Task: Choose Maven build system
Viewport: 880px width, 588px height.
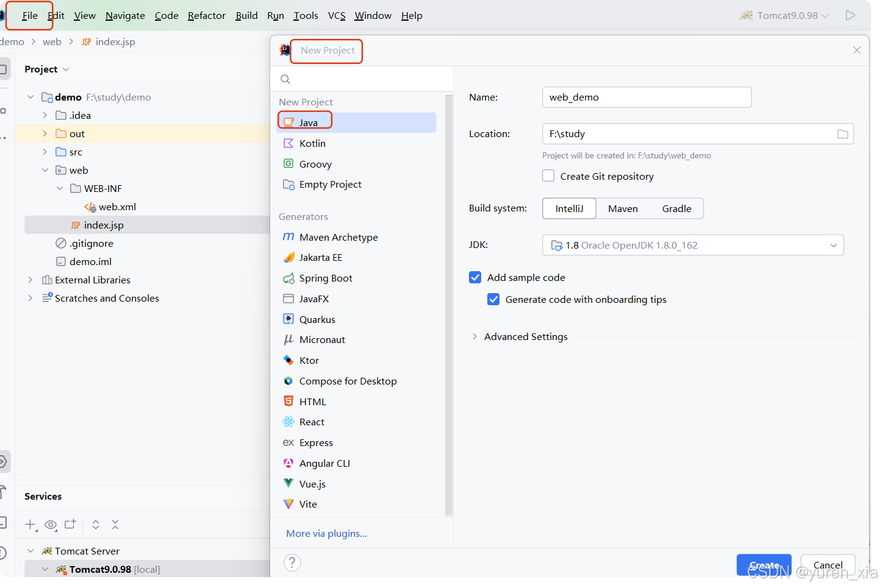Action: (623, 208)
